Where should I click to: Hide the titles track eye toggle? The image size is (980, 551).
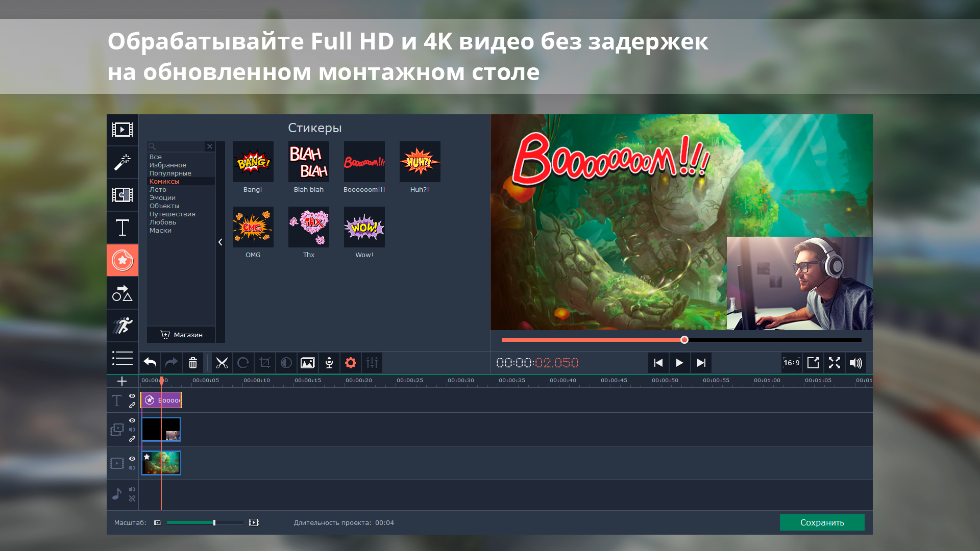coord(132,396)
